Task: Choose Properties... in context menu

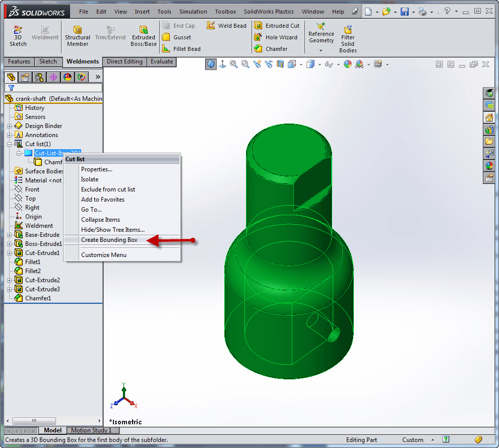Action: coord(96,169)
